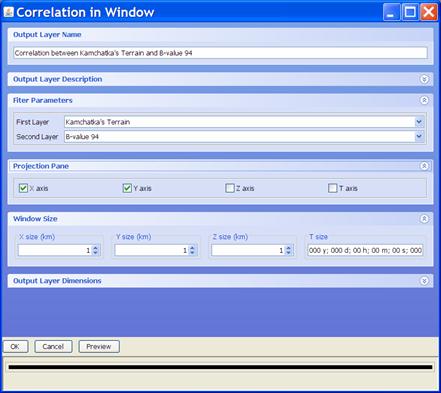Enable the Z axis checkbox

(230, 188)
